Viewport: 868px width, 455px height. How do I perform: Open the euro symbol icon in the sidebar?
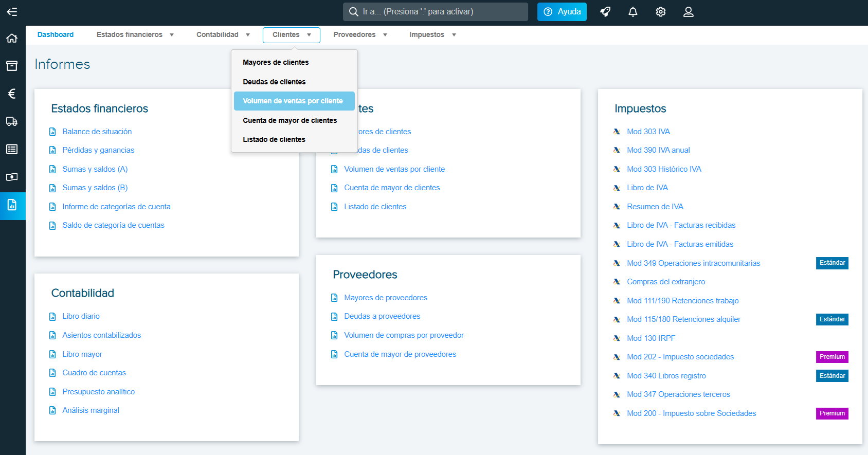(x=12, y=94)
